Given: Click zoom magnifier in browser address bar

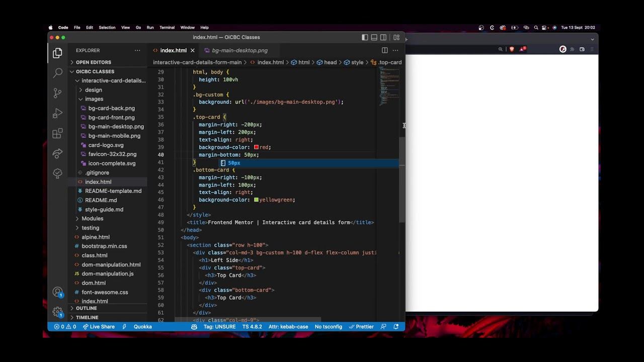Looking at the screenshot, I should (x=501, y=49).
